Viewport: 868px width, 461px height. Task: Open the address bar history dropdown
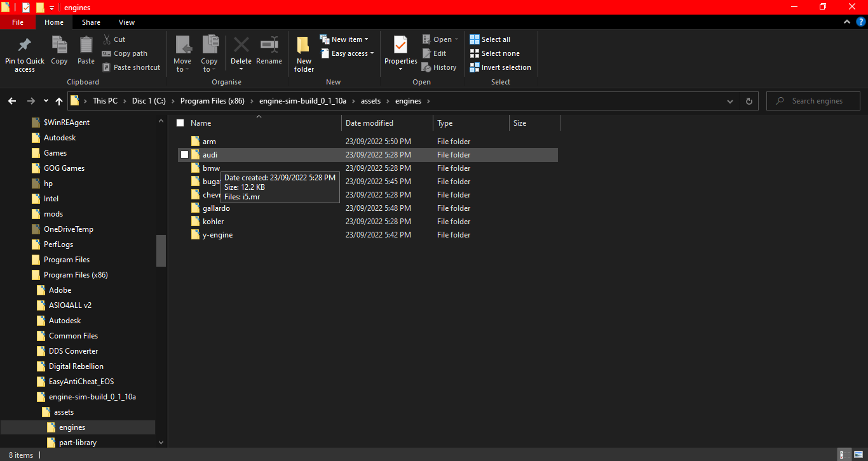[x=729, y=100]
